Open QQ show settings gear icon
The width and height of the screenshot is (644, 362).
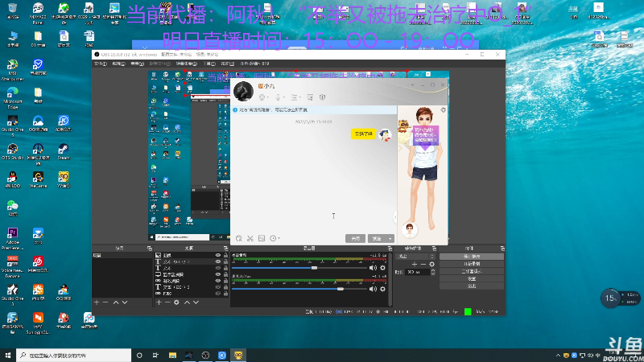444,110
